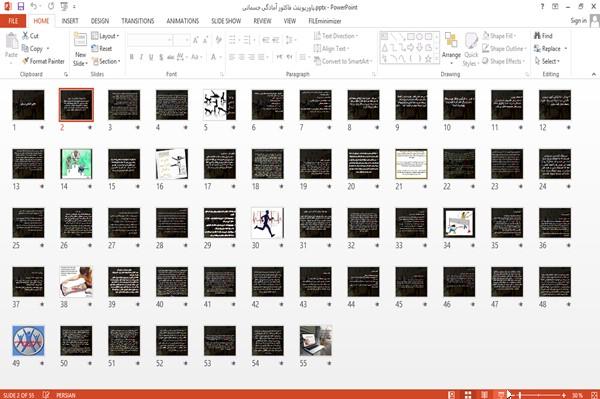Viewport: 600px width, 399px height.
Task: Open the Select dropdown in Editing
Action: click(547, 61)
